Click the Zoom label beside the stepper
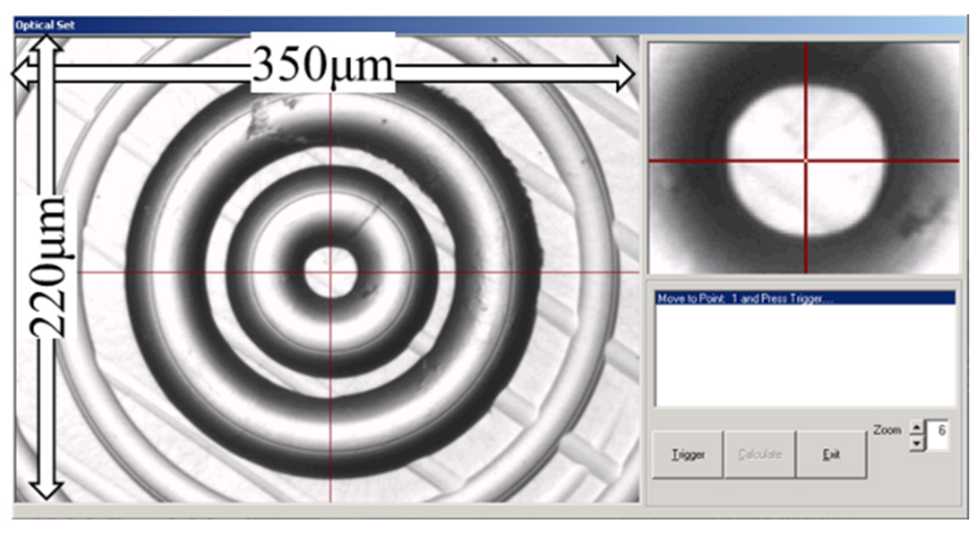The height and width of the screenshot is (533, 980). point(887,430)
